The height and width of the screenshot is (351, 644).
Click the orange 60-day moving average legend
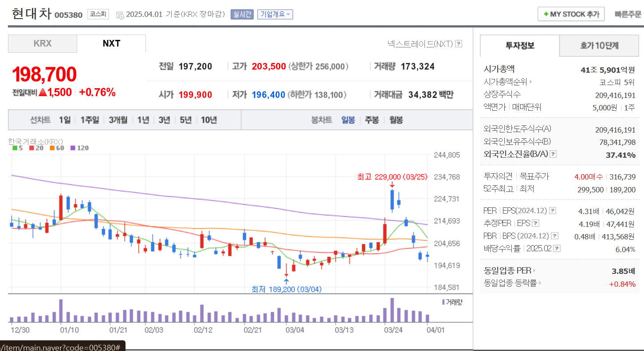pyautogui.click(x=57, y=148)
